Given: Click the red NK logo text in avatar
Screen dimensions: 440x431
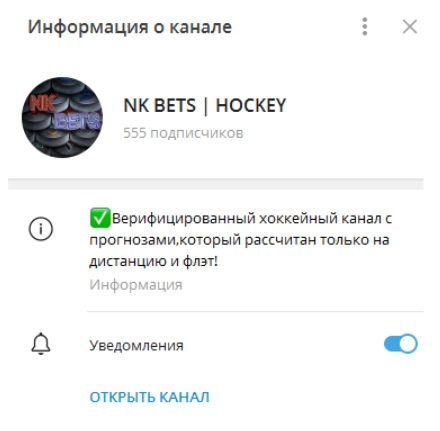Looking at the screenshot, I should pyautogui.click(x=43, y=103).
